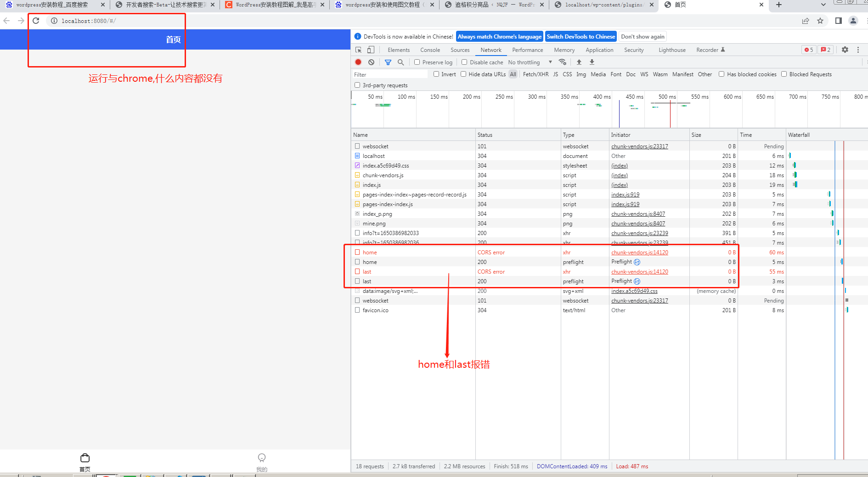The height and width of the screenshot is (477, 868).
Task: Open the Application panel
Action: (599, 50)
